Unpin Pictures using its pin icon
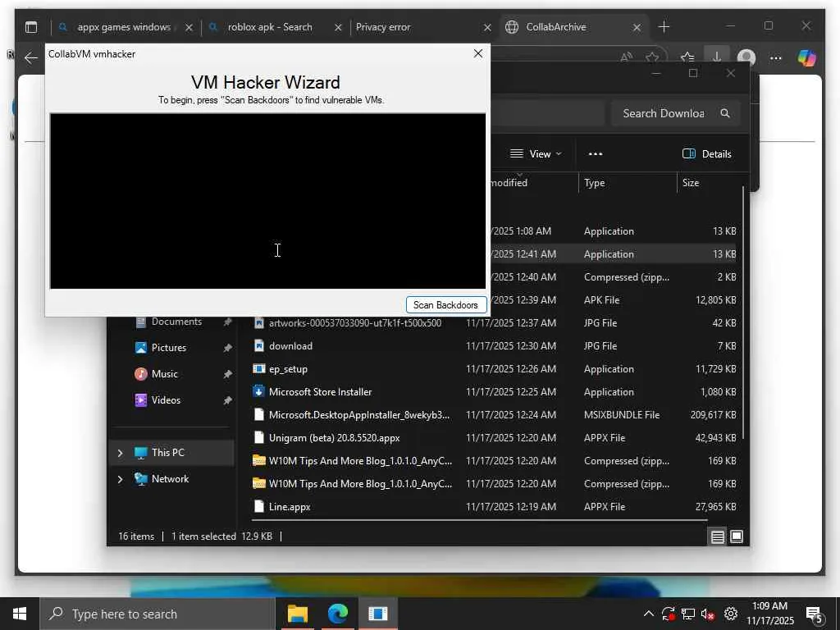The height and width of the screenshot is (630, 840). click(227, 348)
